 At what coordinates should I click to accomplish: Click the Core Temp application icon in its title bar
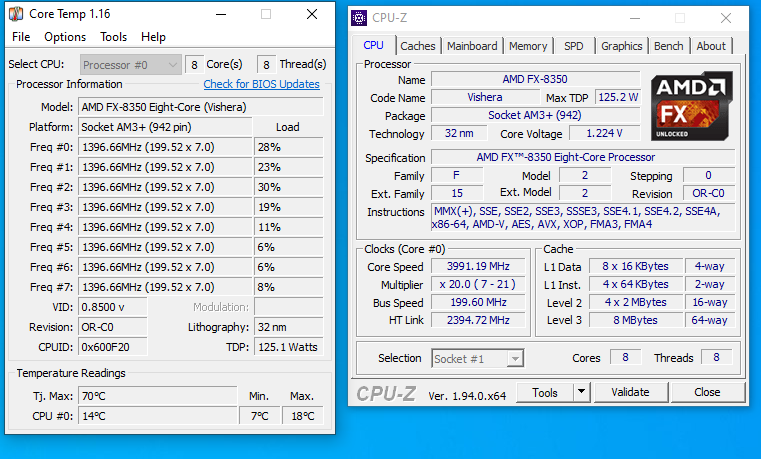tap(16, 14)
